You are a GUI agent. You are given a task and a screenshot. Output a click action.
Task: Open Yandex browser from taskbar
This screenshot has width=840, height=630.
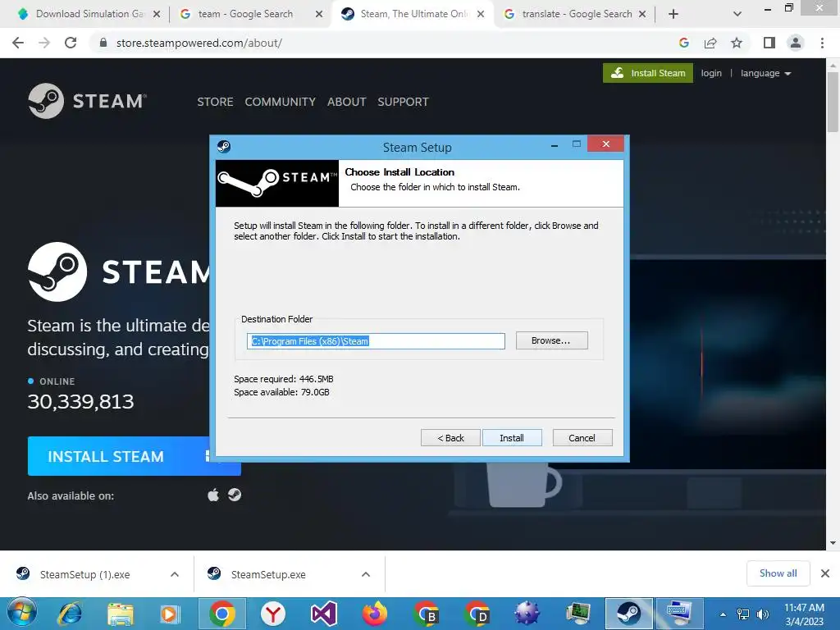[273, 614]
